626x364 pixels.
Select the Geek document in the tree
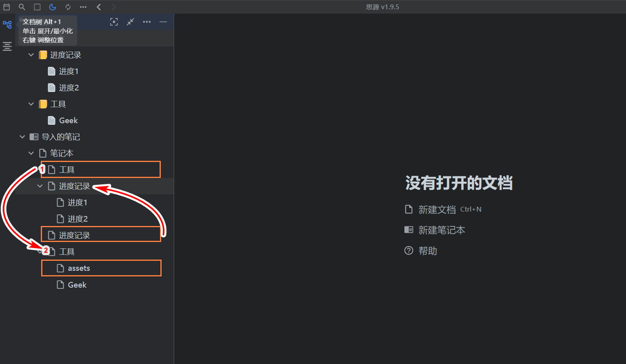[68, 120]
